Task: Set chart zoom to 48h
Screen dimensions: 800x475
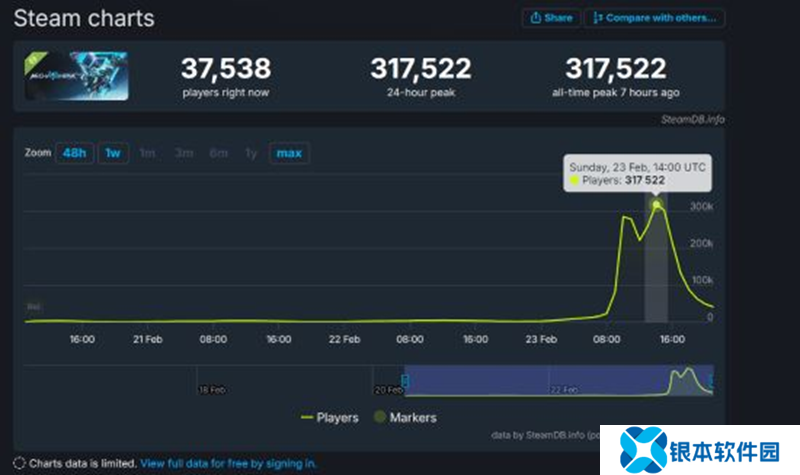Action: [73, 153]
